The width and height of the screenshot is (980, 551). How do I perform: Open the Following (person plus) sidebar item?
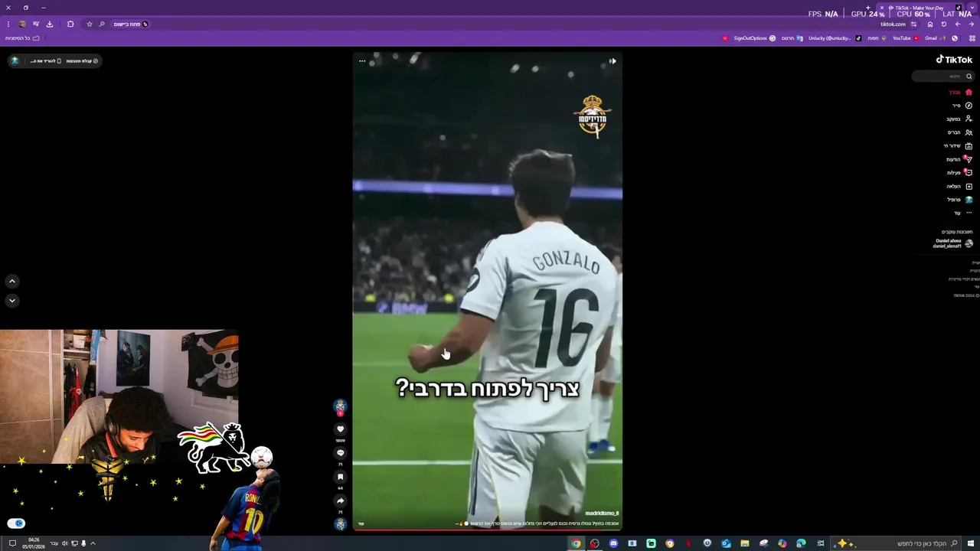[959, 119]
